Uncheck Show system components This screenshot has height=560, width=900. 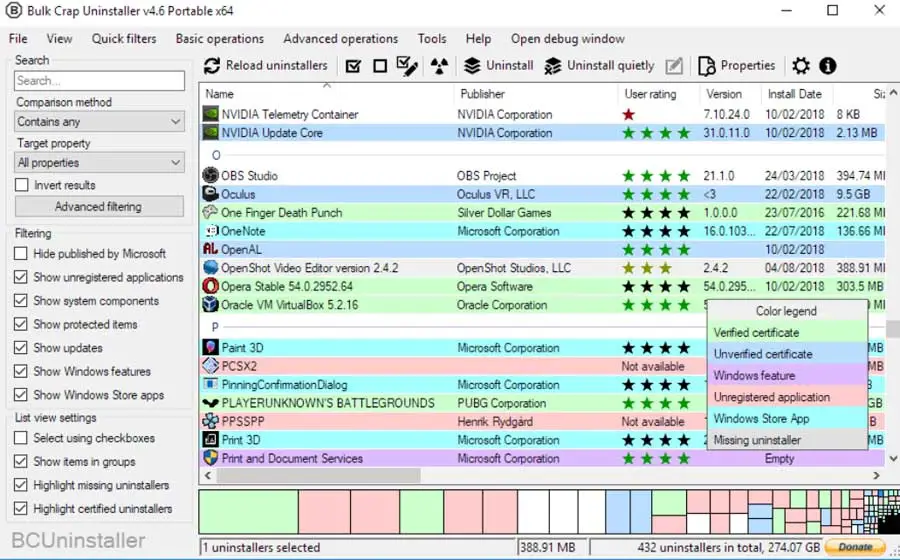[x=21, y=300]
